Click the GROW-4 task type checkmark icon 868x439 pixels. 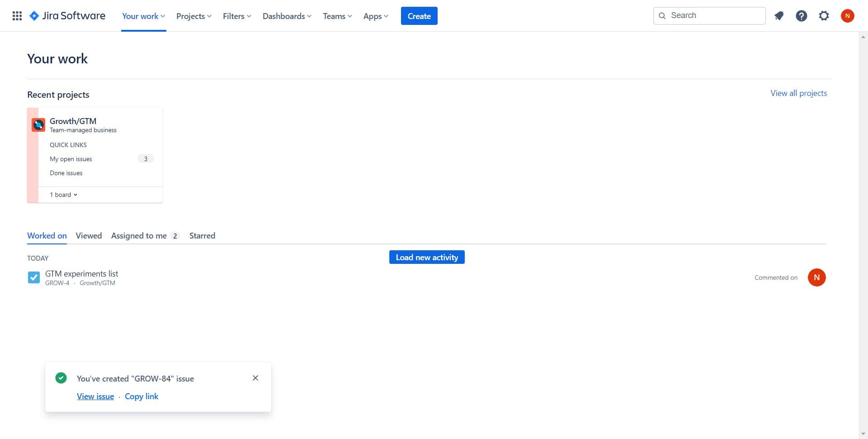pos(33,277)
